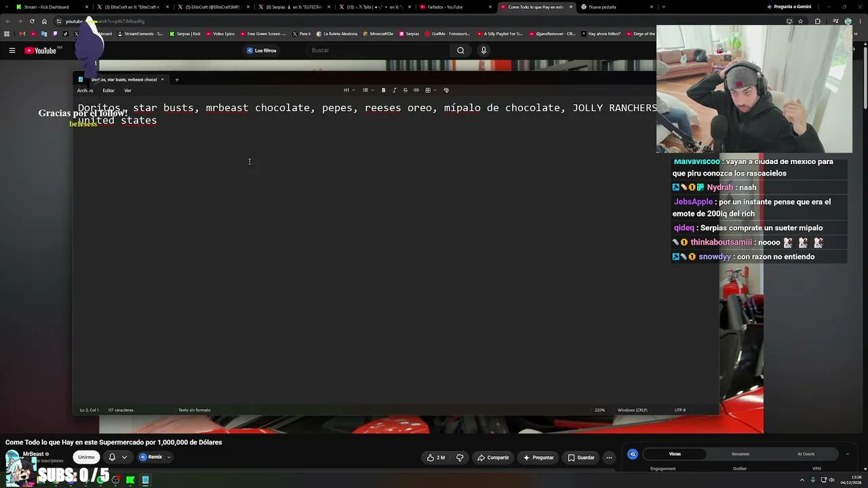Image resolution: width=868 pixels, height=488 pixels.
Task: Dislike the MrBeast video
Action: [x=460, y=457]
